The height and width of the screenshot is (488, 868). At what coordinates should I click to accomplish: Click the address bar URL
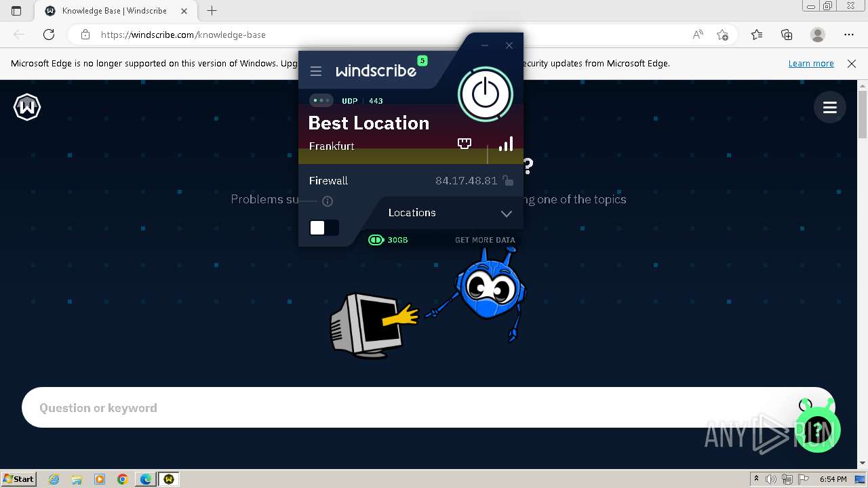pos(183,35)
